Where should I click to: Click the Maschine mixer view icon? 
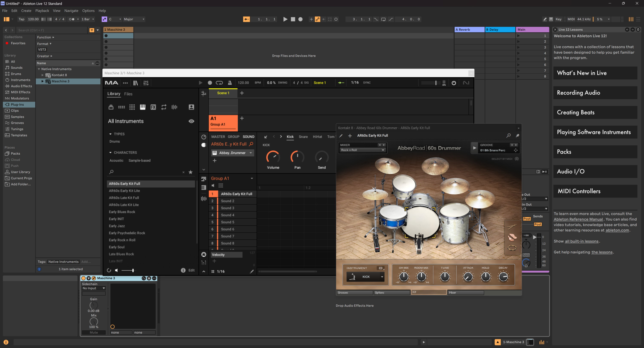coord(146,83)
